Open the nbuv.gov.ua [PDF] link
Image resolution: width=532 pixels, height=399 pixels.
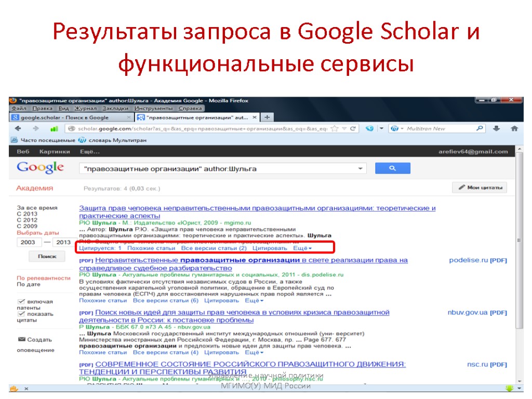click(477, 312)
